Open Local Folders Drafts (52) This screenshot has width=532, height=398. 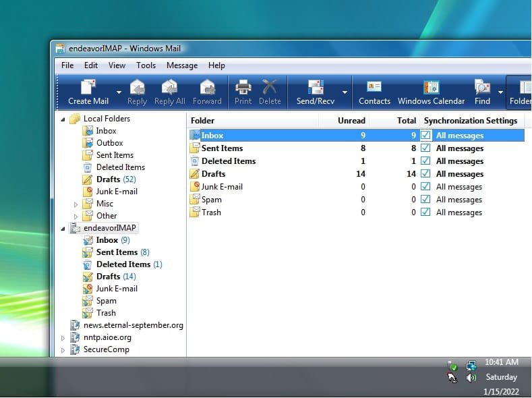(x=109, y=179)
